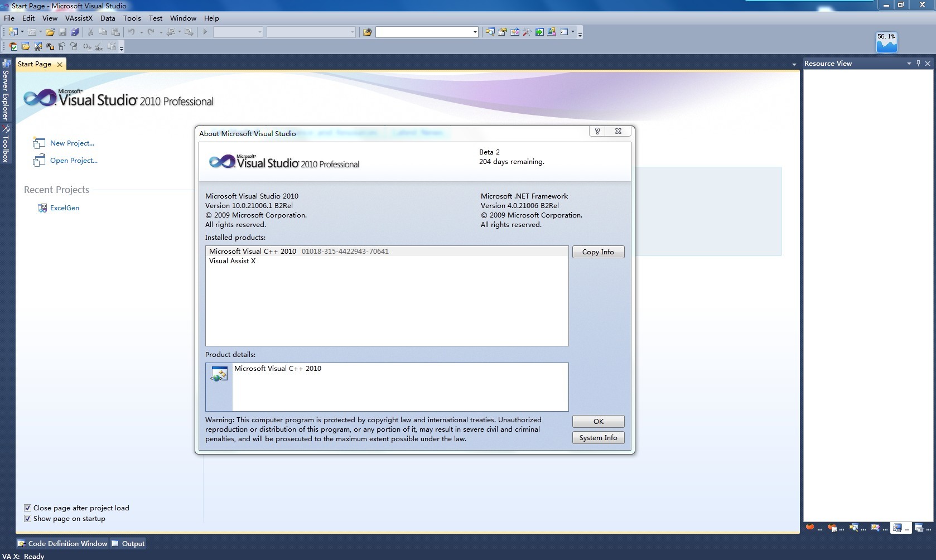
Task: Open the New Project button dropdown arrow
Action: (x=22, y=32)
